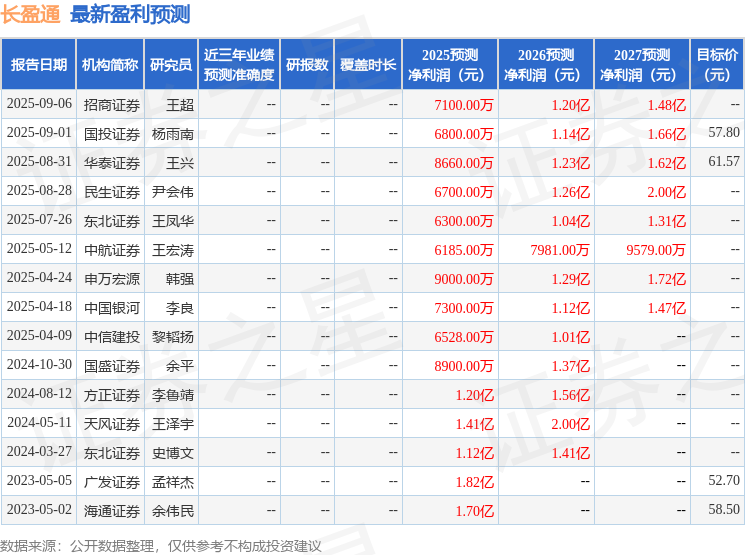Select researcher 王凤华
Viewport: 745px width, 555px height.
172,221
